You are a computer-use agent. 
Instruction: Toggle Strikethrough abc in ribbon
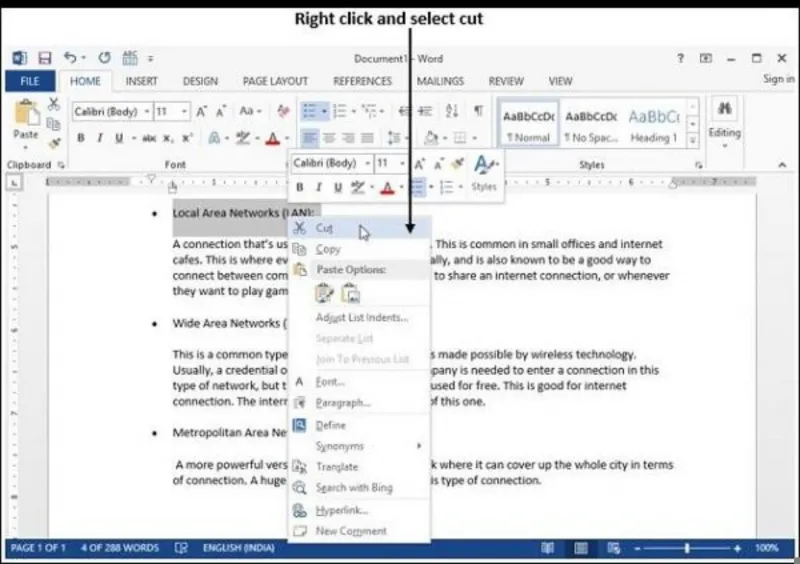click(x=149, y=138)
